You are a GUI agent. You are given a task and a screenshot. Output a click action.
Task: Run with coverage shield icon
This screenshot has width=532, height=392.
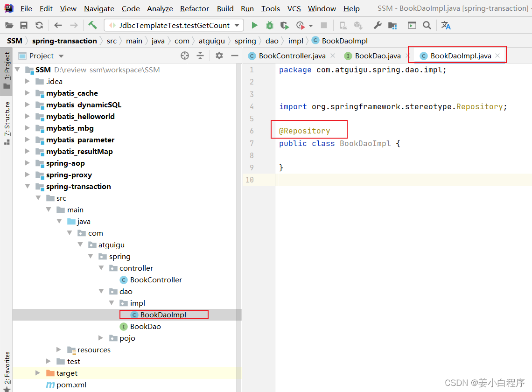point(285,26)
